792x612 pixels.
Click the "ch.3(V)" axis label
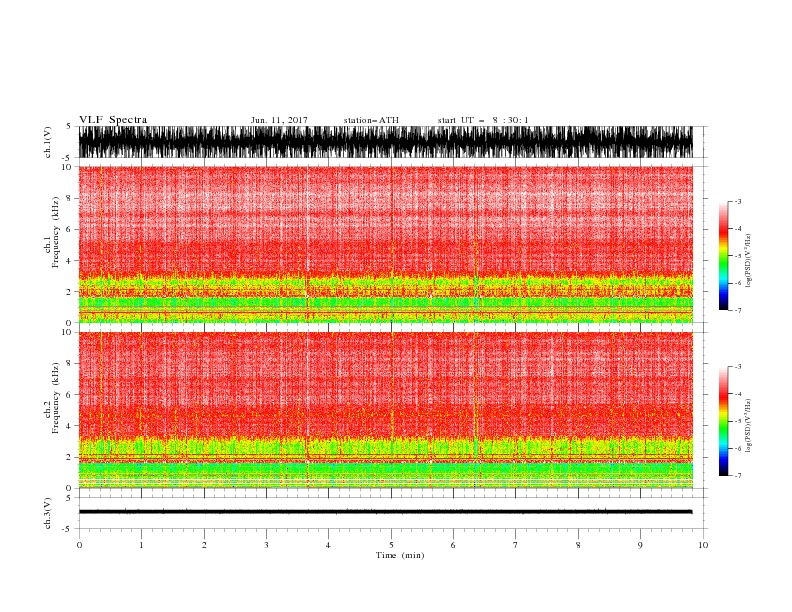click(x=48, y=513)
